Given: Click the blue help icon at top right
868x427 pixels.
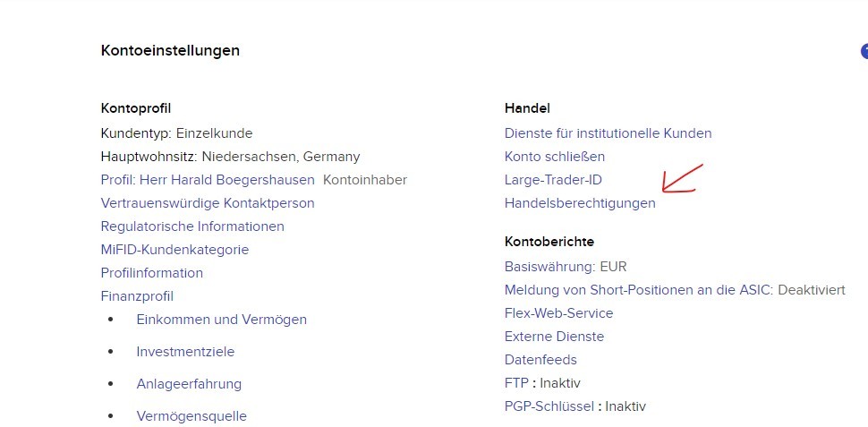Looking at the screenshot, I should click(x=864, y=52).
